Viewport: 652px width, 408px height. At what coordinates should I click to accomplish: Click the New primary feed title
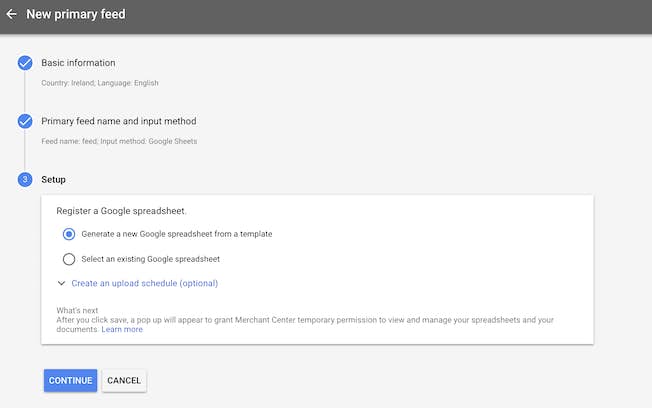76,14
